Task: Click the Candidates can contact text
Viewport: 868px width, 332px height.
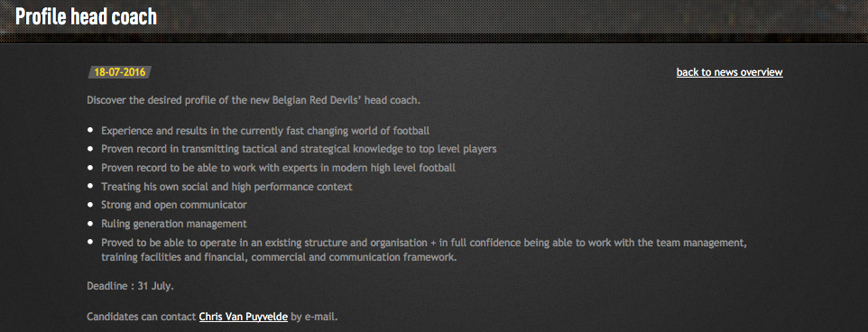Action: (x=142, y=317)
